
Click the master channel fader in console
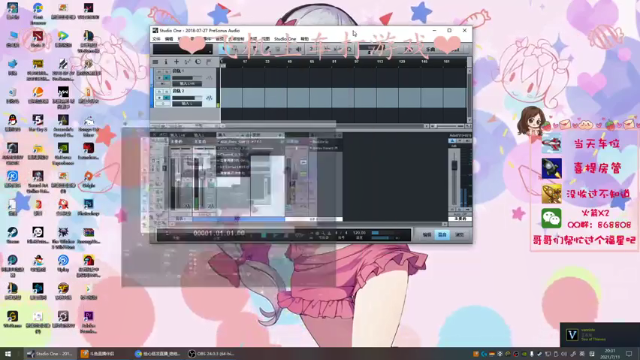454,165
